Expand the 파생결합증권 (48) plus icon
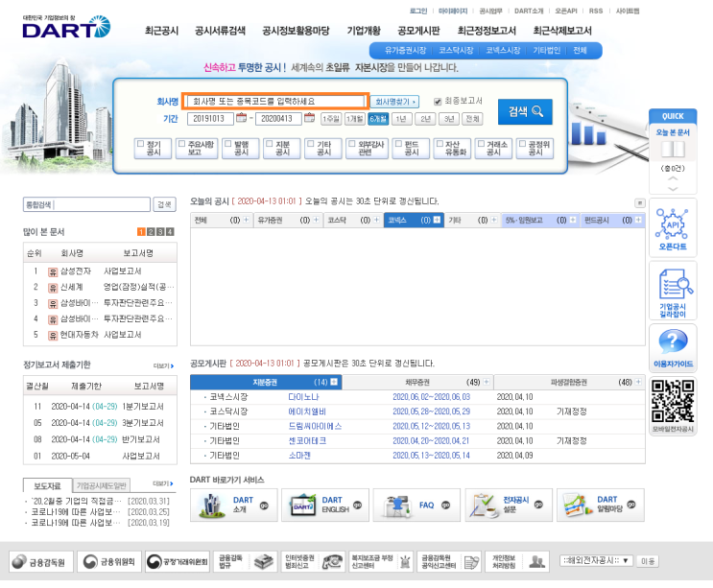713x588 pixels. [x=638, y=382]
